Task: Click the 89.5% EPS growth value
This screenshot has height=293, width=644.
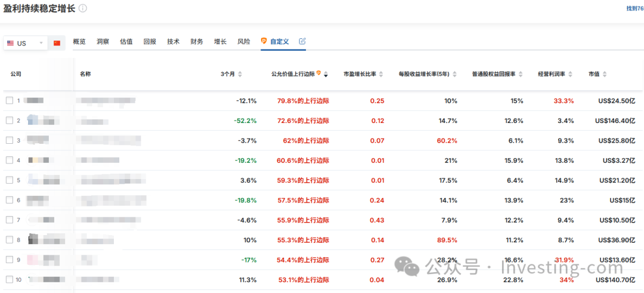Action: [448, 239]
